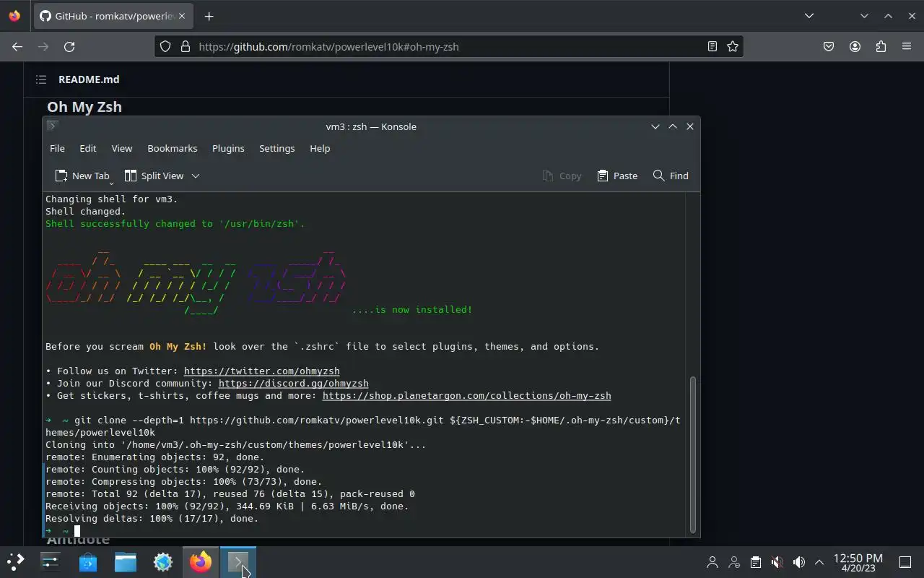
Task: Select the GitHub romkatv/powerlevel10k browser tab
Action: (113, 16)
